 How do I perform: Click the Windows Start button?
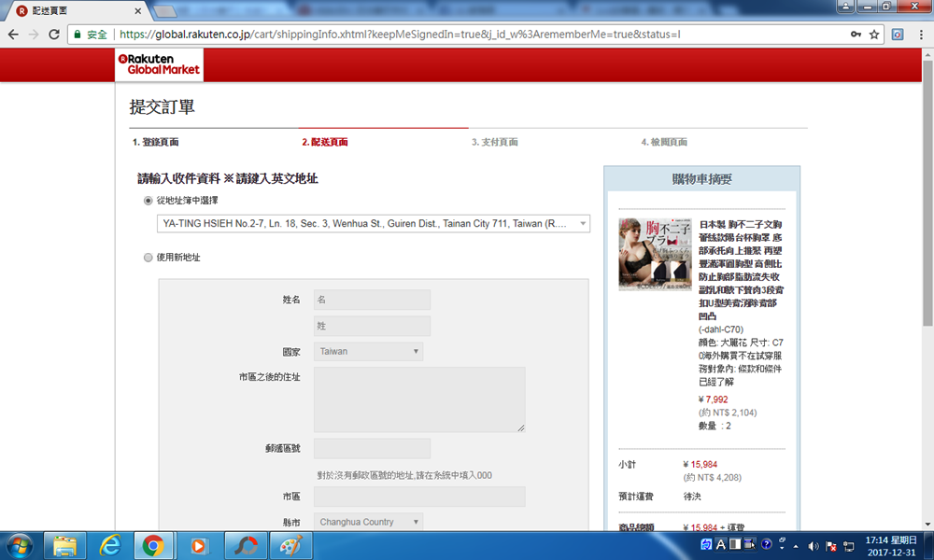pyautogui.click(x=21, y=544)
